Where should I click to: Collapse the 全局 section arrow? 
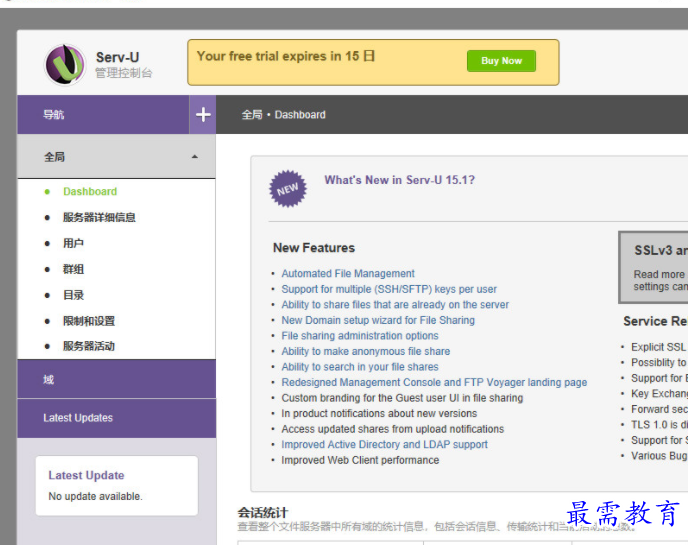click(x=194, y=157)
